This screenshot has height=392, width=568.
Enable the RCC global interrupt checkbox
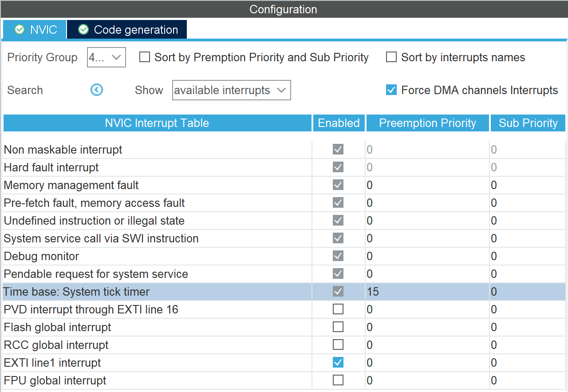338,345
